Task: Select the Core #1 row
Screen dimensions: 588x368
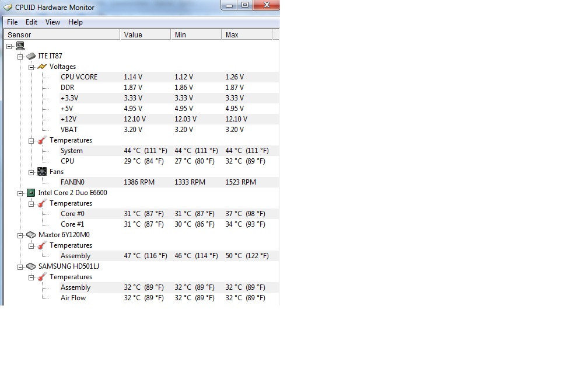Action: pos(169,224)
